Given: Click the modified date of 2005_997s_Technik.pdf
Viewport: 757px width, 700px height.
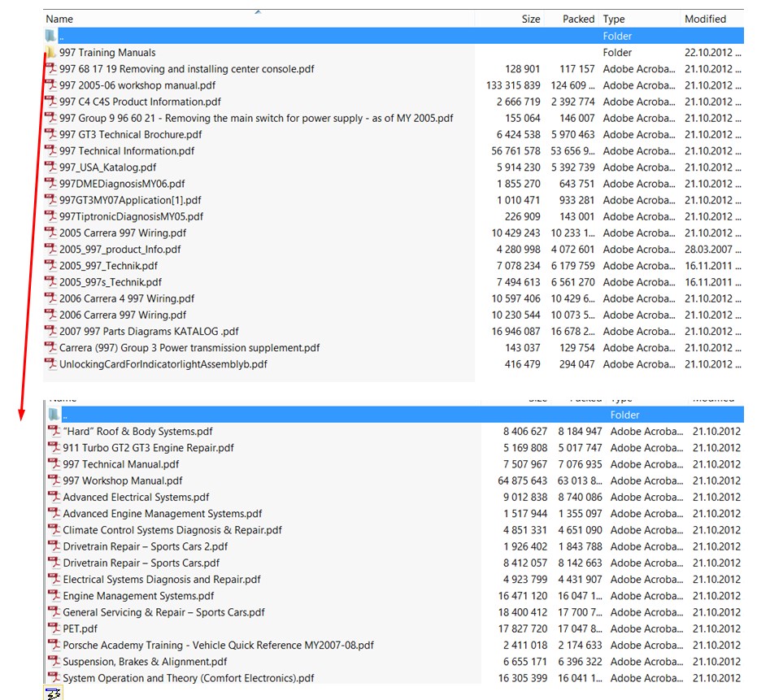Looking at the screenshot, I should [x=712, y=282].
